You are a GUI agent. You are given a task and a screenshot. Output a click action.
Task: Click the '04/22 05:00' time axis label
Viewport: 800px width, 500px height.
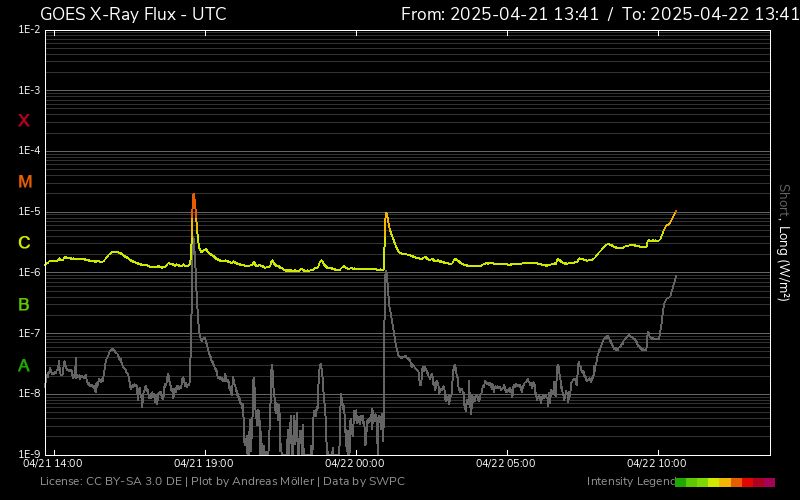point(506,463)
